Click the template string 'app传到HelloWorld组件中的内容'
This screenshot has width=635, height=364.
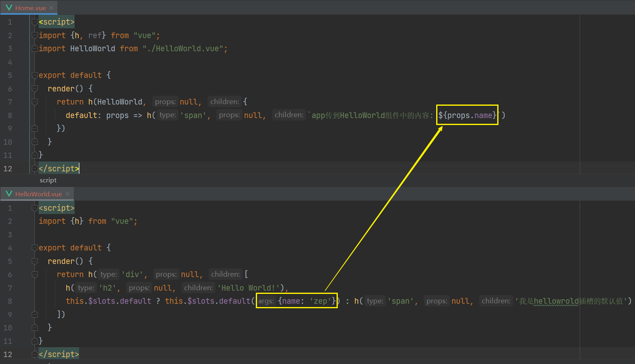click(x=370, y=116)
